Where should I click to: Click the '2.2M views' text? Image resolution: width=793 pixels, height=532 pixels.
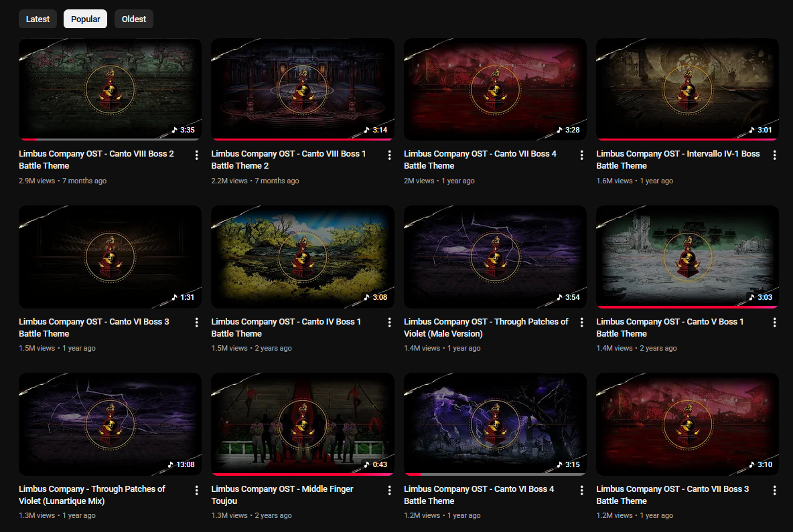pyautogui.click(x=229, y=181)
